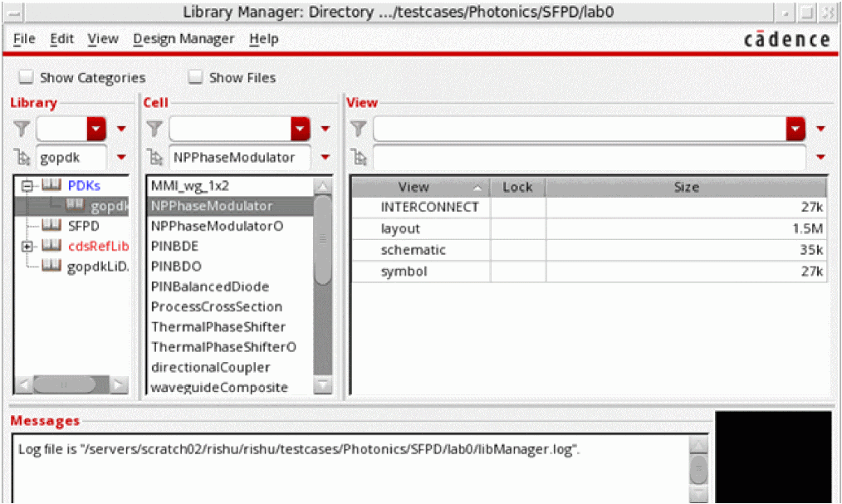Open the Help menu
Viewport: 842px width, 504px height.
coord(264,39)
